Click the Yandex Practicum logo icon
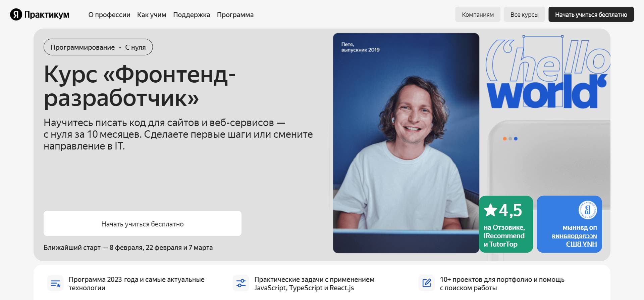The image size is (644, 300). [16, 14]
